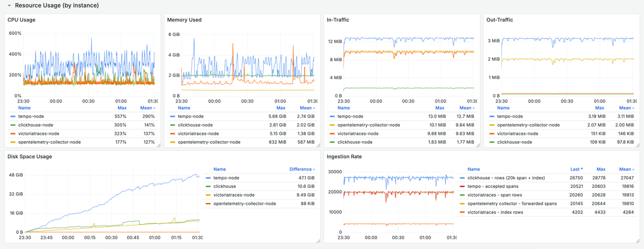
Task: Click the resize handle of the In-Traffic panel
Action: coord(478,145)
